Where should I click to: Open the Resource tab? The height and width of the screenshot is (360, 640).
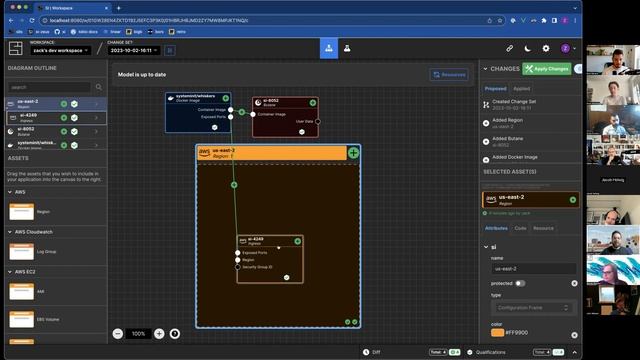[543, 228]
